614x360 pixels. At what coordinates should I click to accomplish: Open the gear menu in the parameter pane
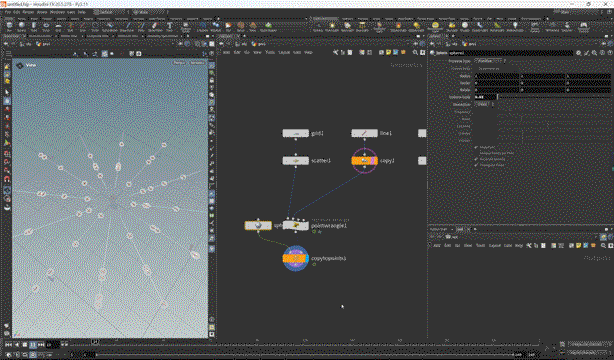pos(579,53)
